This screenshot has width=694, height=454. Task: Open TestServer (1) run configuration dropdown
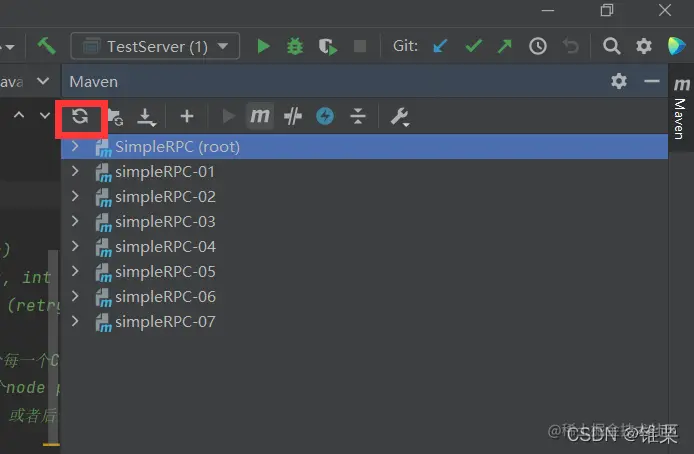[155, 46]
